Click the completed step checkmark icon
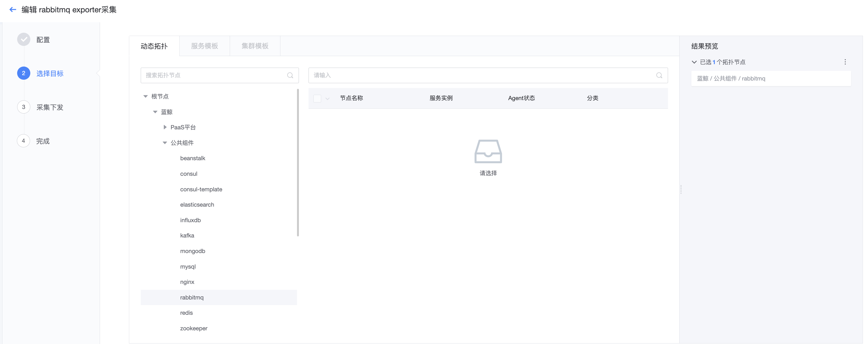 click(x=24, y=39)
